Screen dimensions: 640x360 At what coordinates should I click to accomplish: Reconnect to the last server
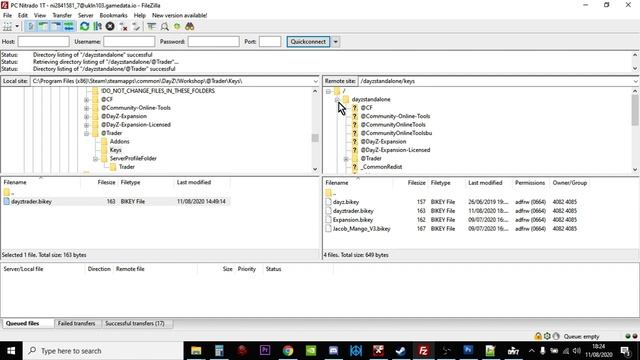coord(136,27)
